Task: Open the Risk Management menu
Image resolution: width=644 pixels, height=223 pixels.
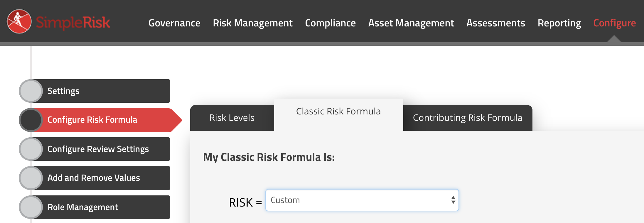Action: coord(253,23)
